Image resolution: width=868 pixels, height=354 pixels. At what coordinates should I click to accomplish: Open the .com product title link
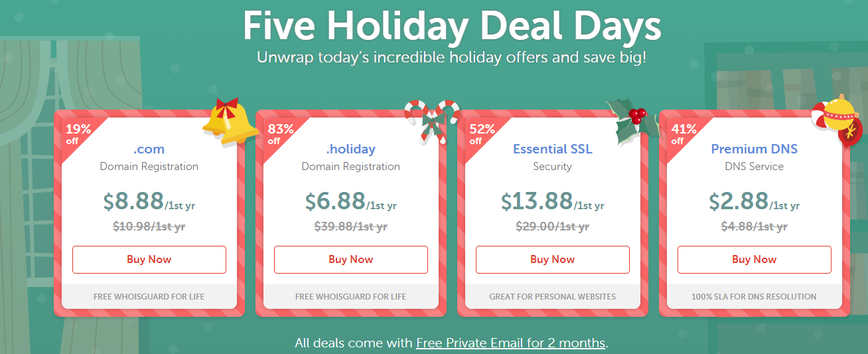149,149
